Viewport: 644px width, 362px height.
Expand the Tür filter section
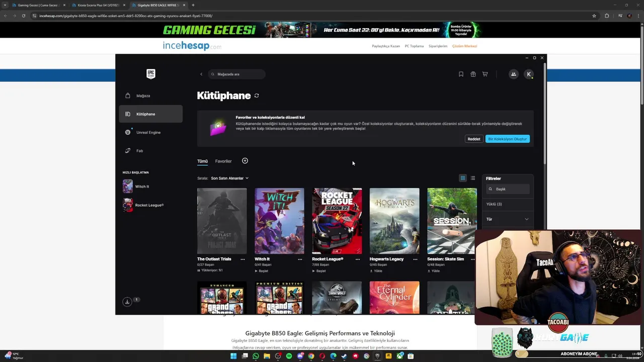click(507, 219)
